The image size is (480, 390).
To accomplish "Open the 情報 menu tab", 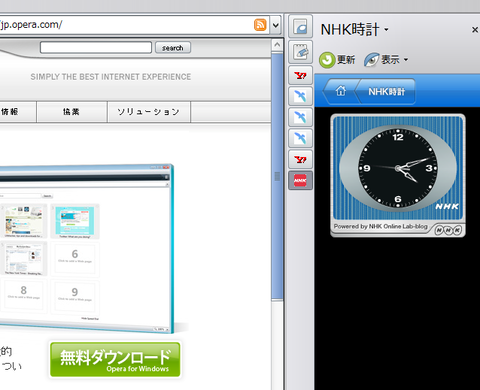I will (x=17, y=112).
